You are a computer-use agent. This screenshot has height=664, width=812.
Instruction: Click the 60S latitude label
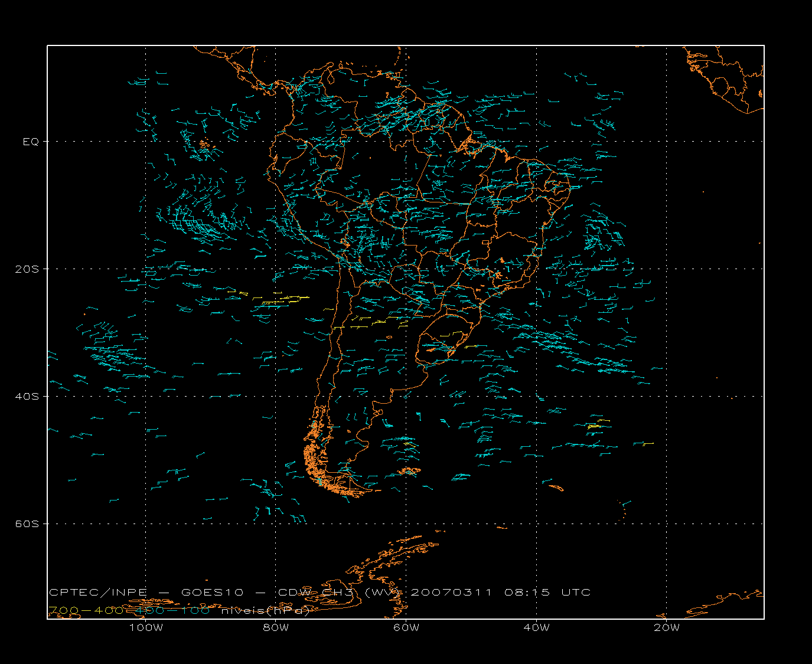[27, 524]
